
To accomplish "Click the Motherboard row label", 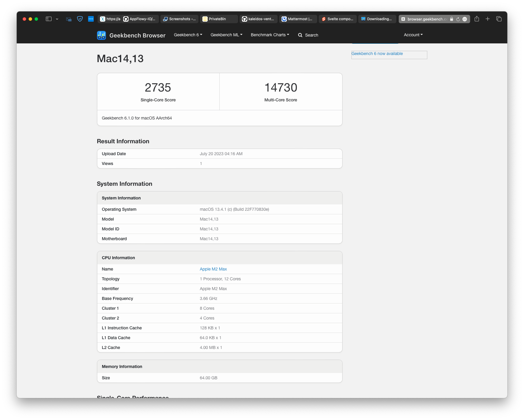I will (114, 239).
